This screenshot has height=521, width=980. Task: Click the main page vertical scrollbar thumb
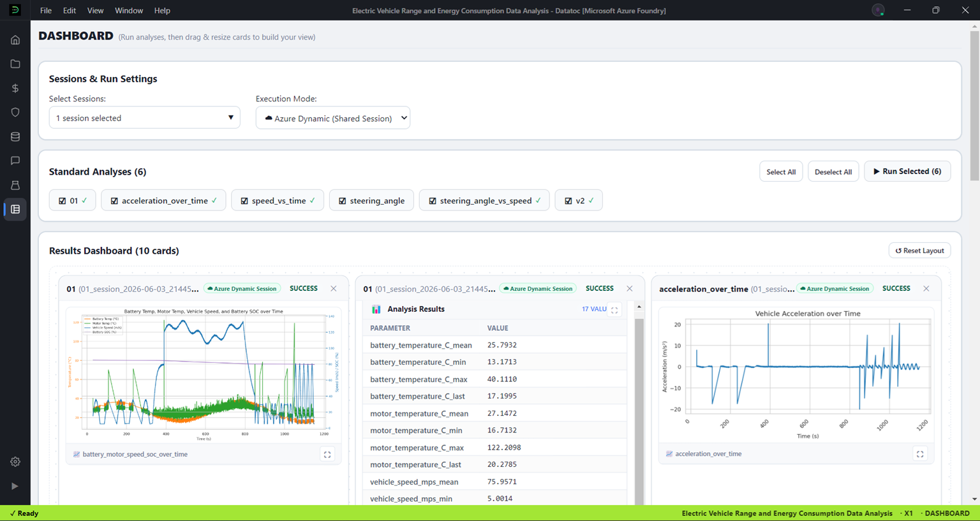click(x=974, y=105)
